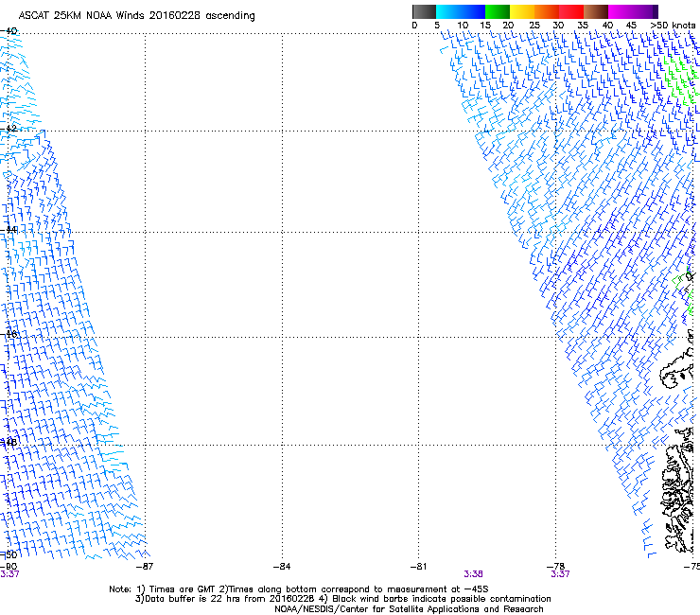Choose the magenta 40-45 knots color segment
The width and height of the screenshot is (700, 615).
click(621, 11)
